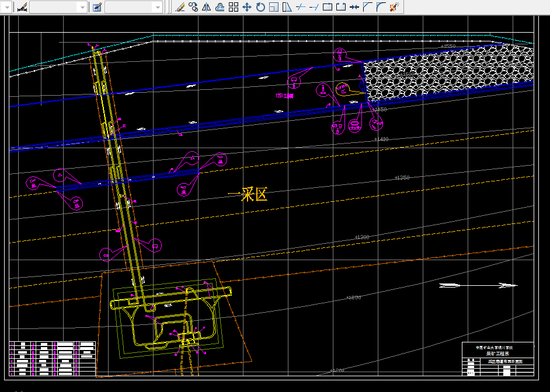Select the Mirror tool
This screenshot has height=392, width=550.
(207, 6)
